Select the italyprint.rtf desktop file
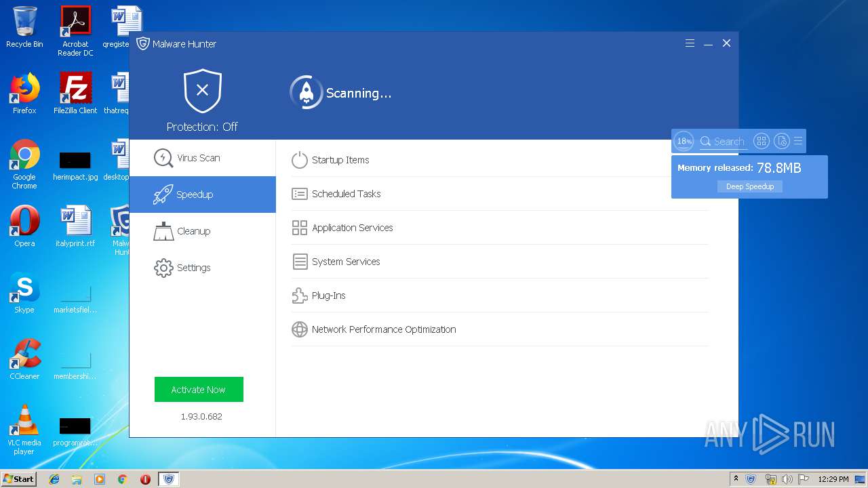The width and height of the screenshot is (868, 488). (75, 226)
